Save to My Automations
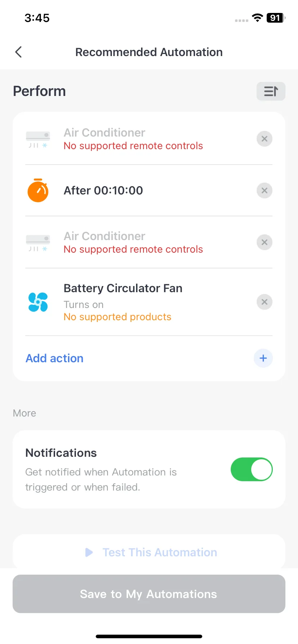Screen dimensions: 298x644 (149, 594)
